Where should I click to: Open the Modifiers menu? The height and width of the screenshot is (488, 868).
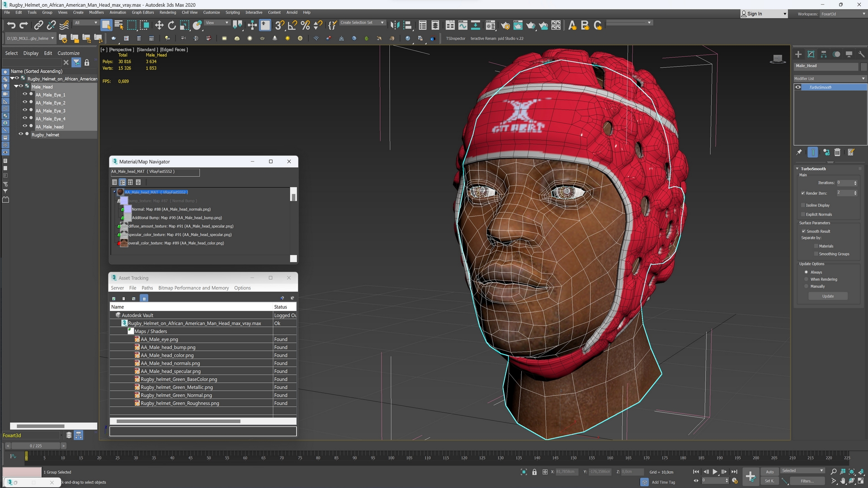[x=96, y=13]
